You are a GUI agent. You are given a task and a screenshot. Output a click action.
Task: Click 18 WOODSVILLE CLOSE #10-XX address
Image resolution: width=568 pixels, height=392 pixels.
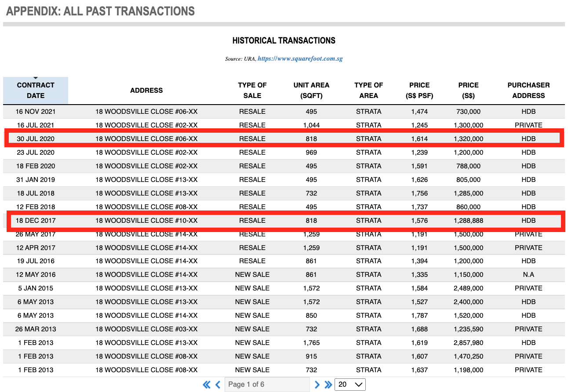[x=146, y=221]
